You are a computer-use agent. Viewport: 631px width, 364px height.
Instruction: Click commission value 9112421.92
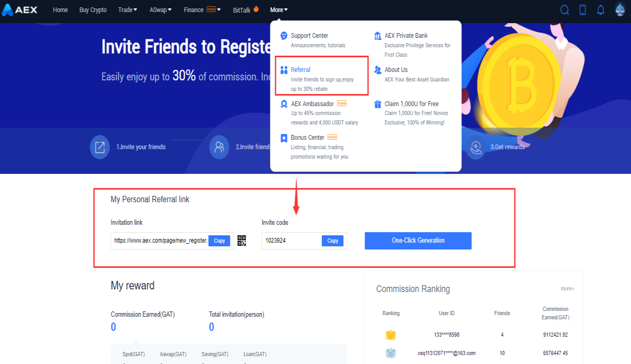click(555, 335)
